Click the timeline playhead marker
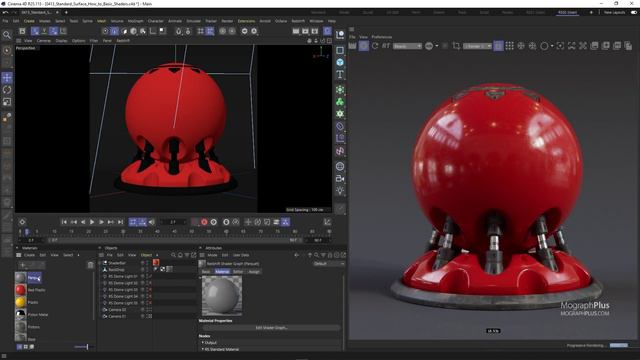 click(x=27, y=232)
